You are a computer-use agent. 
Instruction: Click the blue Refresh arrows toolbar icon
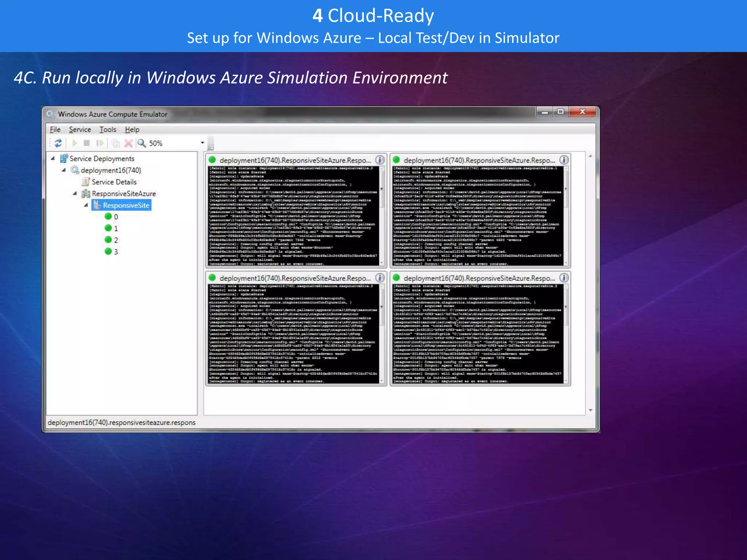58,143
